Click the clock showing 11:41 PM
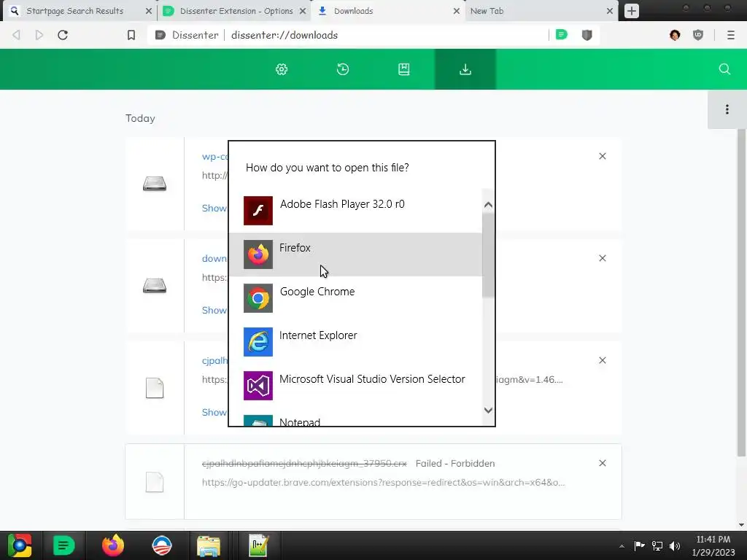This screenshot has width=747, height=560. tap(713, 540)
